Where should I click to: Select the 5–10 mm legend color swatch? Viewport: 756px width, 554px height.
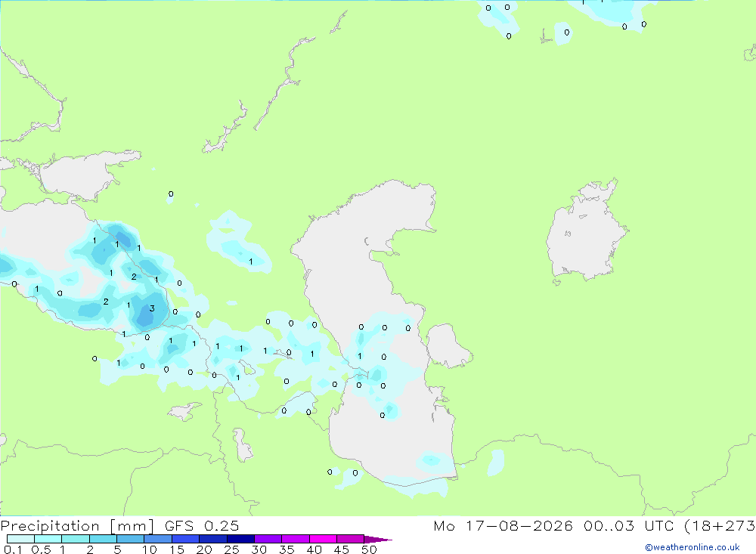(131, 539)
